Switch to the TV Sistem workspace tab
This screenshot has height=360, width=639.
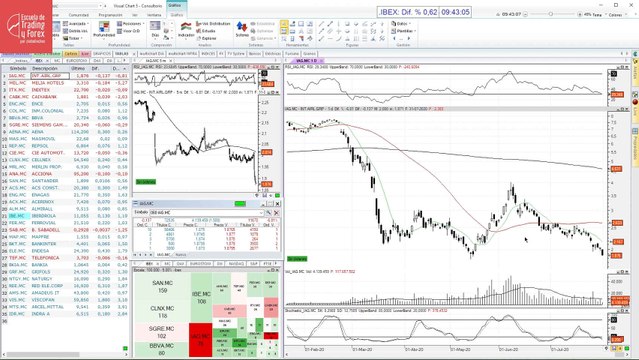pyautogui.click(x=236, y=53)
